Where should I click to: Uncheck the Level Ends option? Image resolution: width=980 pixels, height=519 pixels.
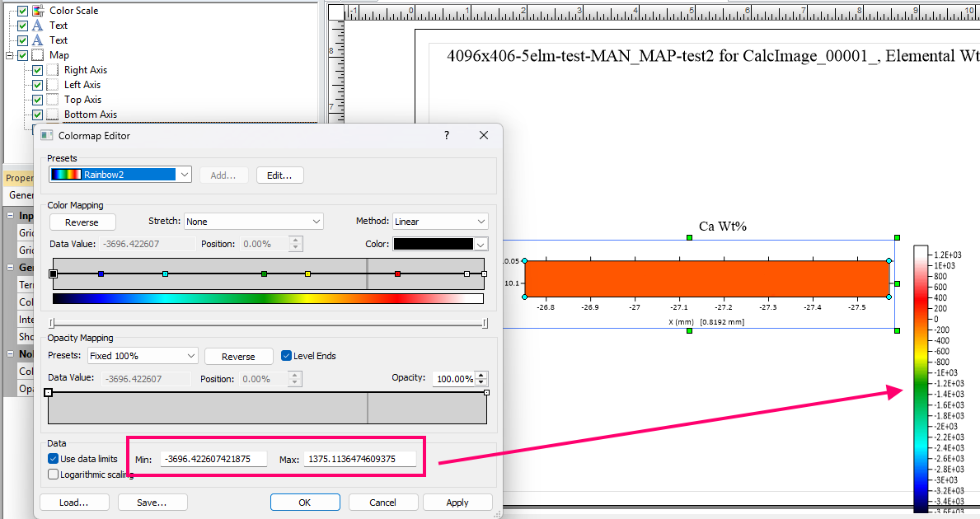click(x=287, y=356)
